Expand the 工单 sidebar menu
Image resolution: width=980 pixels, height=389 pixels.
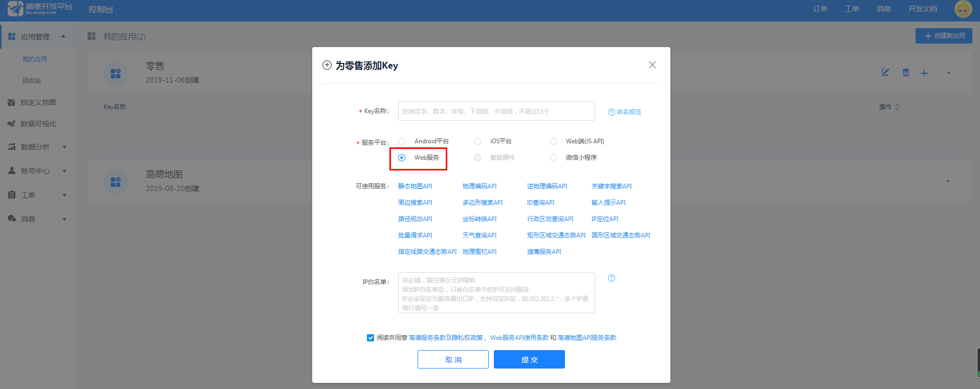pos(64,195)
